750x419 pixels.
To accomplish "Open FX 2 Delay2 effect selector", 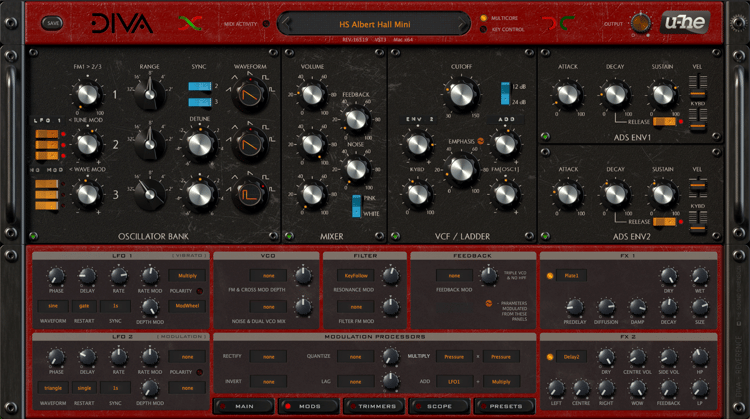I will [571, 357].
